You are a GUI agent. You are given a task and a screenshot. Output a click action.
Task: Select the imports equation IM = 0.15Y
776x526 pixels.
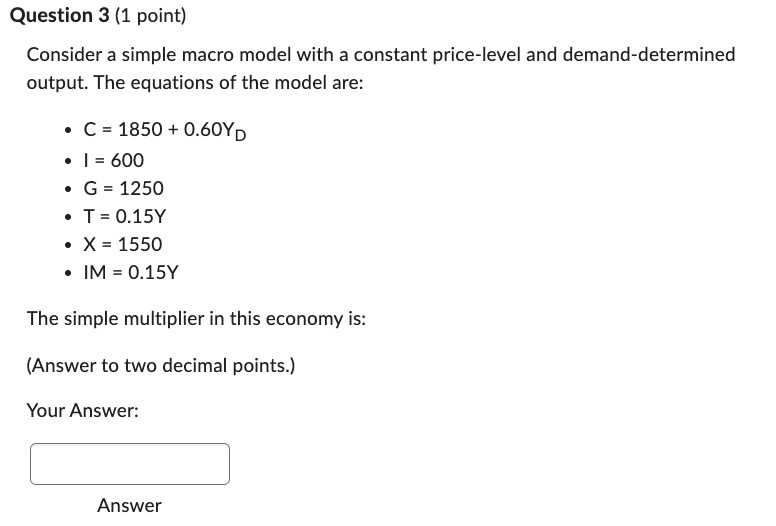[131, 272]
